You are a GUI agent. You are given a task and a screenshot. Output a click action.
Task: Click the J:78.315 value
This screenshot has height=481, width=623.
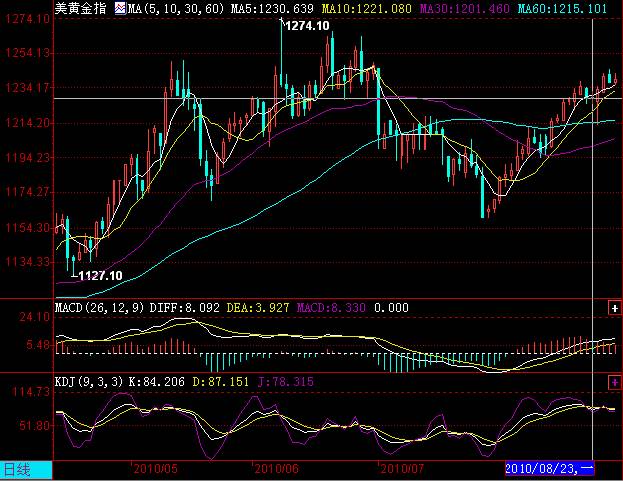coord(286,382)
